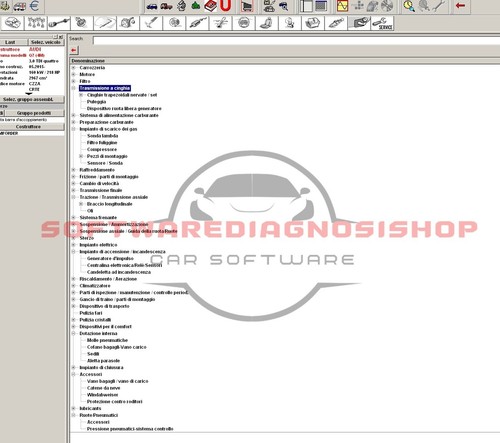Switch to the Selez. veicolo tab
The width and height of the screenshot is (500, 443).
point(46,42)
